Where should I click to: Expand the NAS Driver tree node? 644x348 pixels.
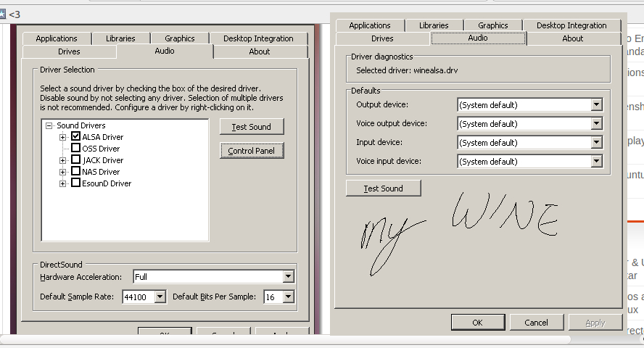tap(62, 172)
